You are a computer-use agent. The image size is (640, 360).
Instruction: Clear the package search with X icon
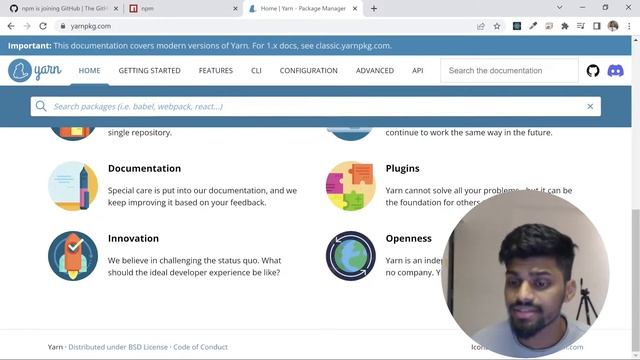[x=590, y=106]
